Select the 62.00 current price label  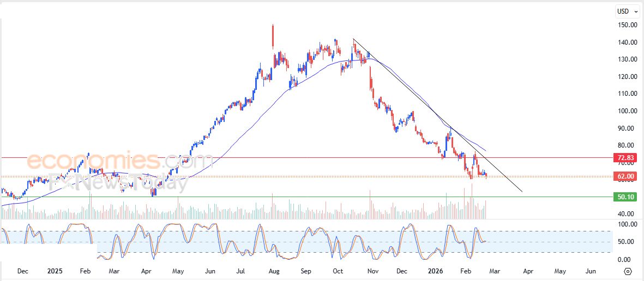click(624, 176)
